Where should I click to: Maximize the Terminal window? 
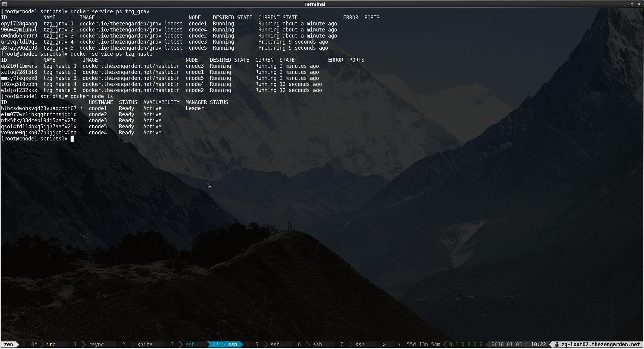(x=632, y=4)
